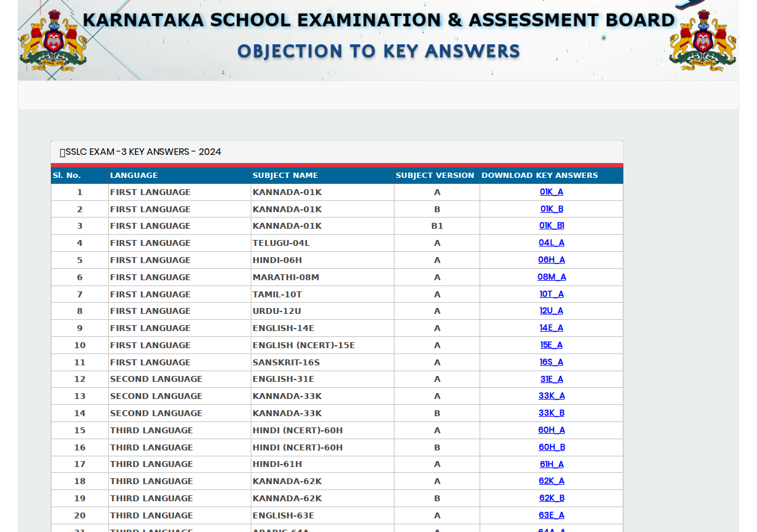Open the 61H_A Hindi key link
This screenshot has width=757, height=532.
[551, 465]
